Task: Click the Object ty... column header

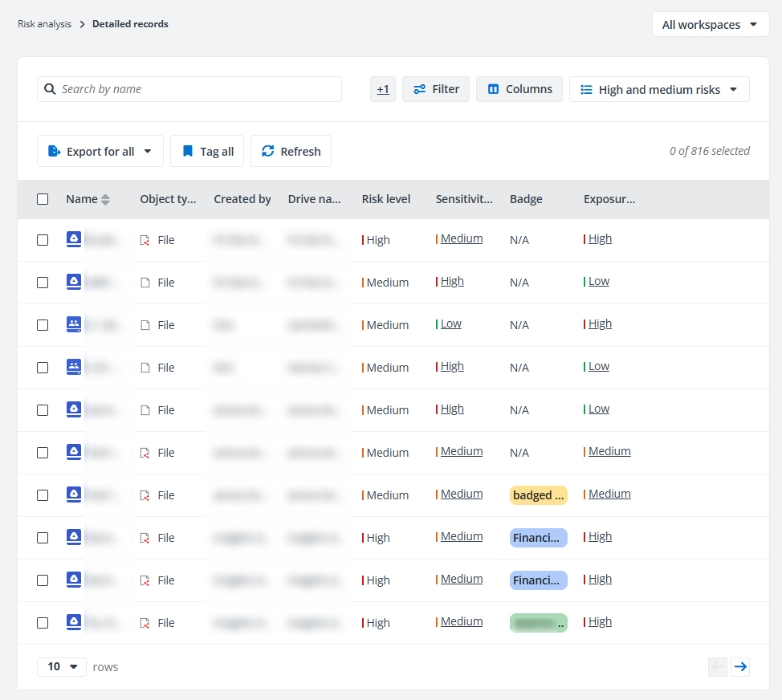Action: (x=168, y=199)
